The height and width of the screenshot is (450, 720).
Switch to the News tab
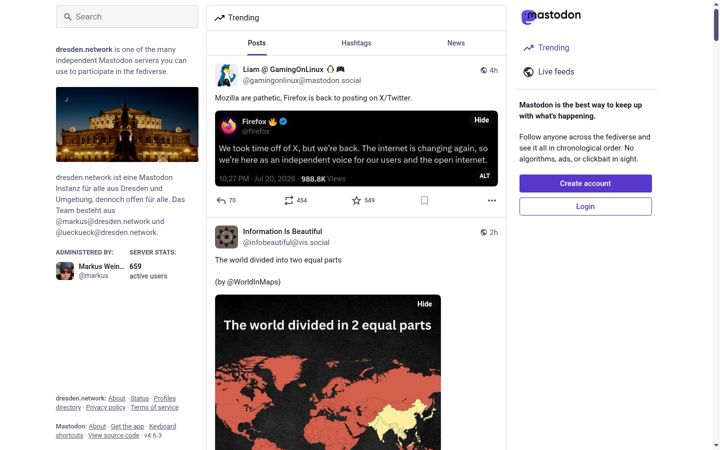click(x=456, y=43)
